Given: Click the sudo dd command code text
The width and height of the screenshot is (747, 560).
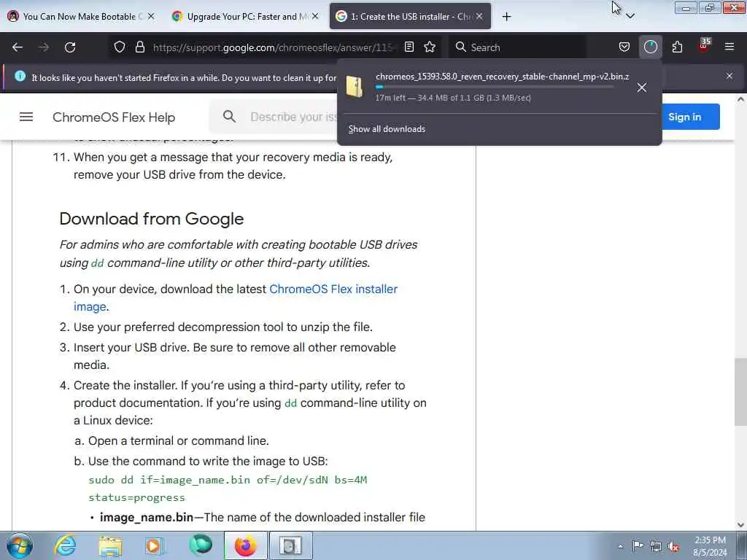Looking at the screenshot, I should pos(228,489).
